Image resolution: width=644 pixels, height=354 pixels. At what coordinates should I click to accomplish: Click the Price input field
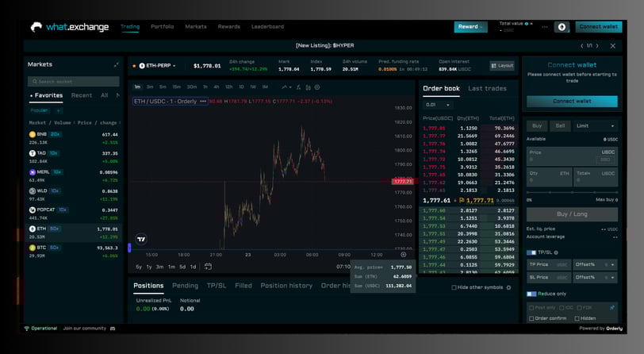[572, 156]
